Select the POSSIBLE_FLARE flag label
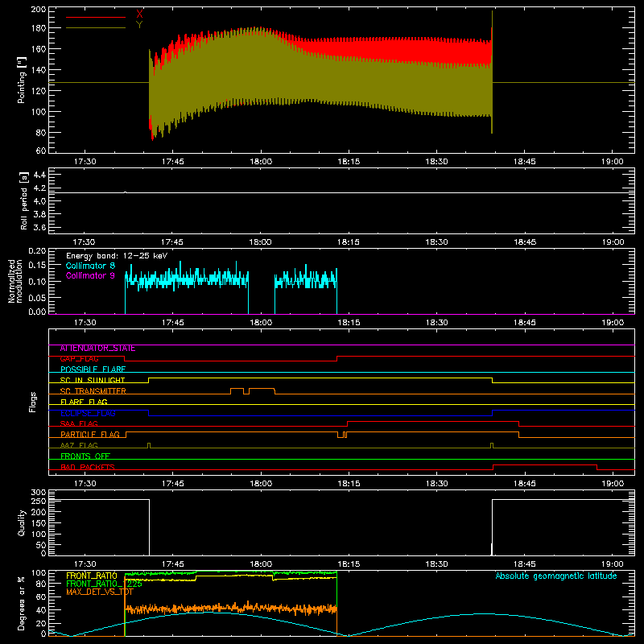Viewport: 644px width, 644px height. coord(93,369)
